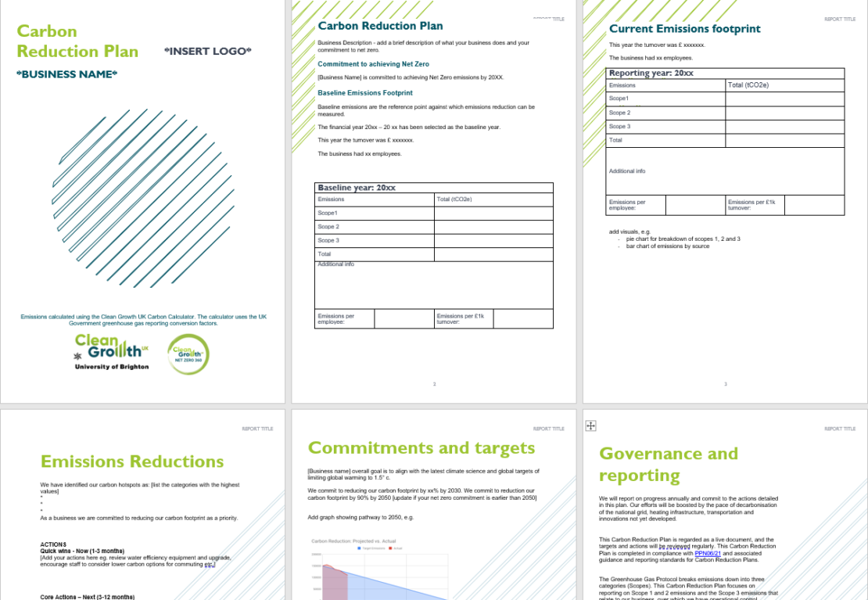Click the *BUSINESS NAME* placeholder on the cover
The image size is (868, 600).
pyautogui.click(x=66, y=74)
